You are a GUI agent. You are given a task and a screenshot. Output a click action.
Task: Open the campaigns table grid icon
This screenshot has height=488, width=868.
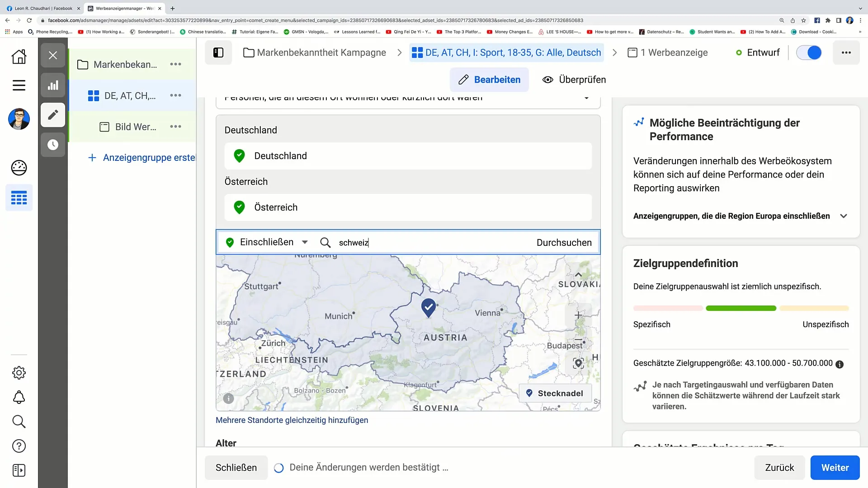tap(19, 198)
